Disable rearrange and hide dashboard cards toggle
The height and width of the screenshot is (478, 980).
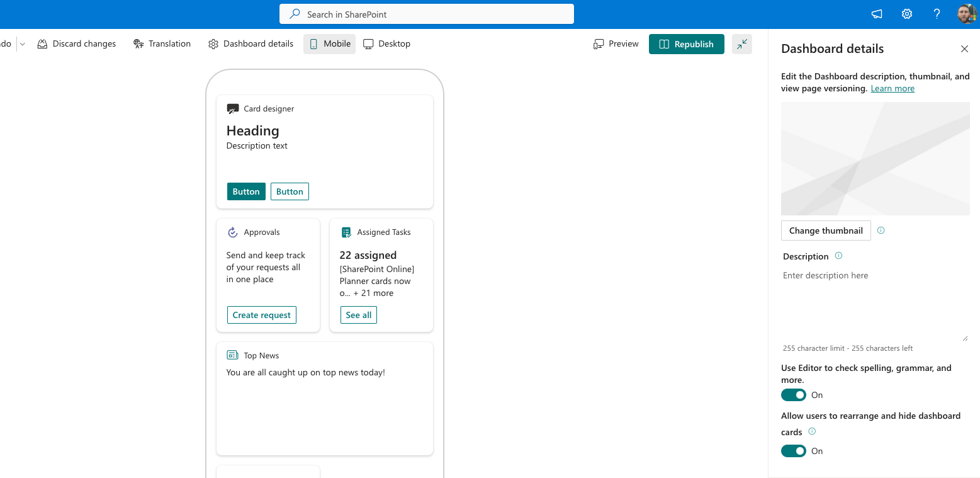[794, 451]
